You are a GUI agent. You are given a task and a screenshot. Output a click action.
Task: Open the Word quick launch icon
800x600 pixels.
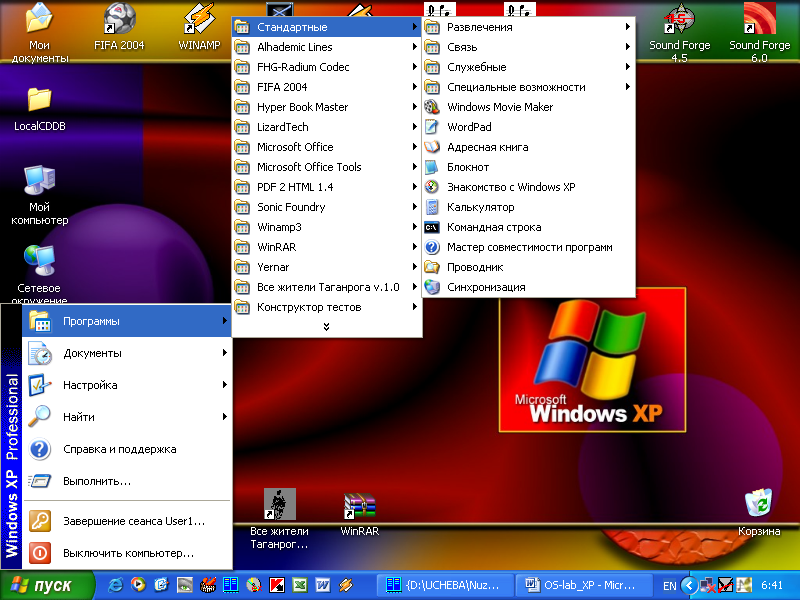click(x=322, y=585)
